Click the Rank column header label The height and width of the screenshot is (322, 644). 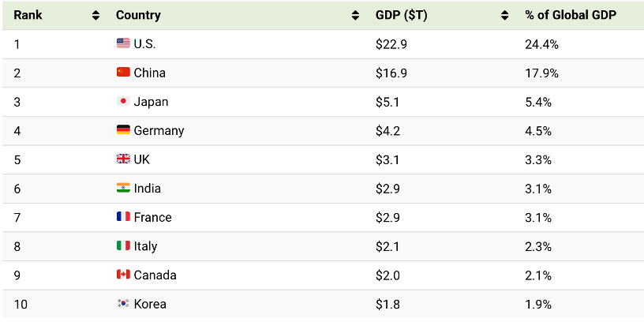[x=28, y=15]
